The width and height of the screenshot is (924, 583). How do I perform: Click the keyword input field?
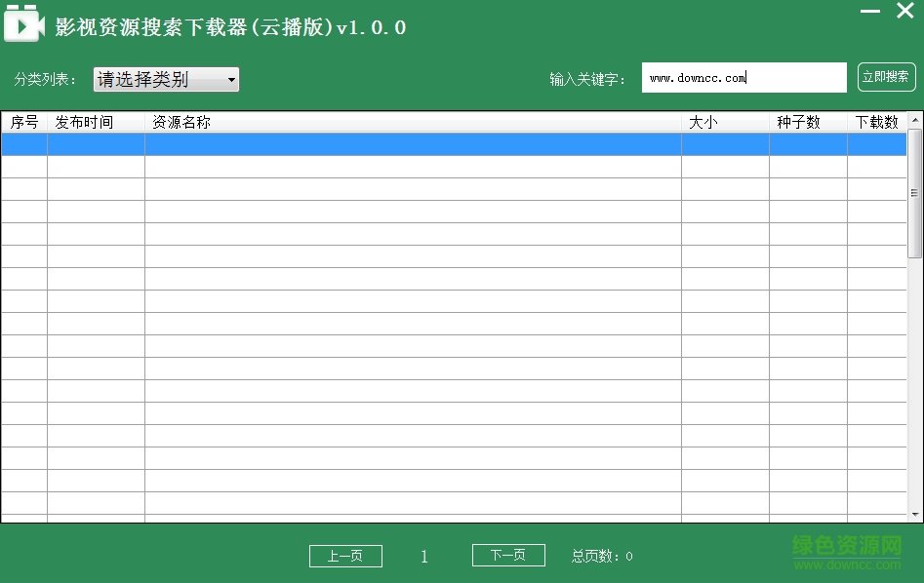click(743, 78)
